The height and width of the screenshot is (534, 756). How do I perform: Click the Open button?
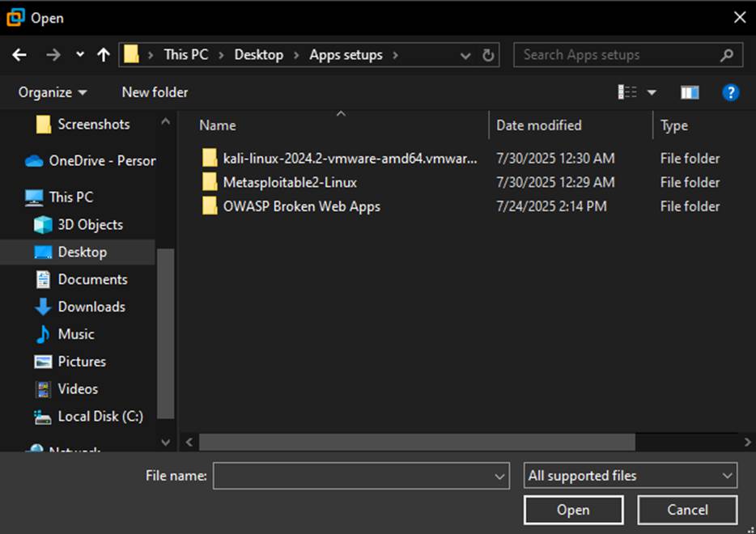point(573,510)
